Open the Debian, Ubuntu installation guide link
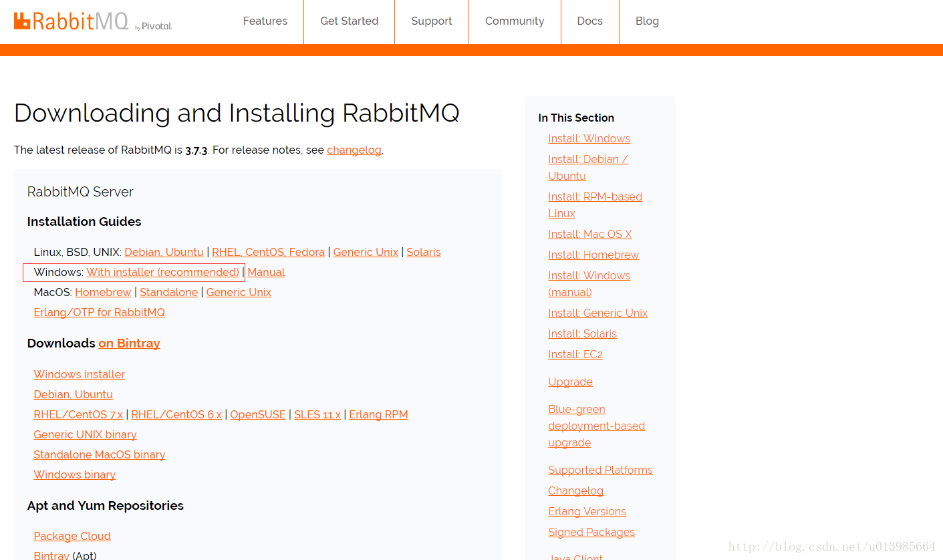Image resolution: width=943 pixels, height=560 pixels. [x=164, y=252]
